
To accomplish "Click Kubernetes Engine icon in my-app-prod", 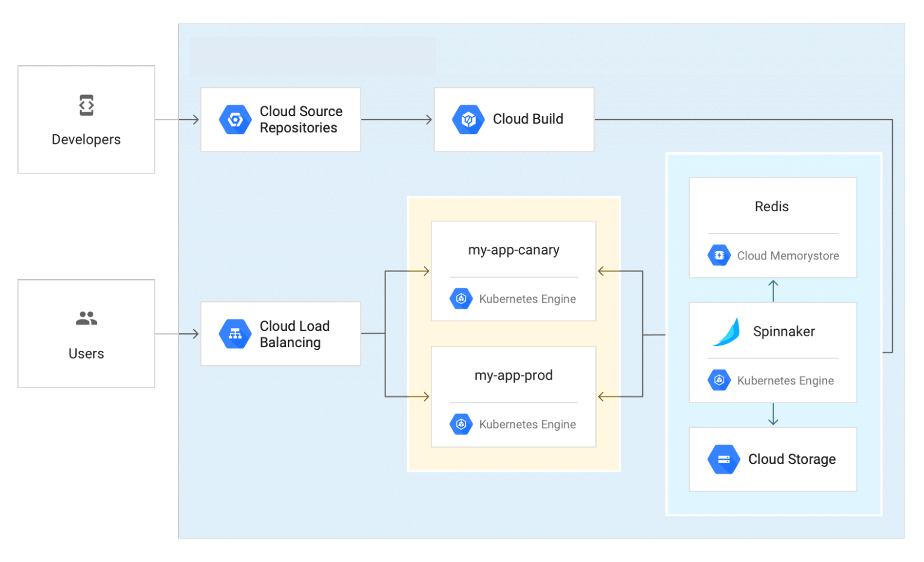I will coord(461,424).
